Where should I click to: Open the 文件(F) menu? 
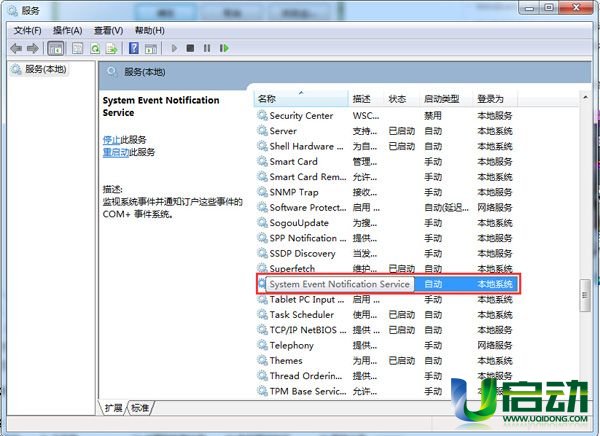pos(28,30)
